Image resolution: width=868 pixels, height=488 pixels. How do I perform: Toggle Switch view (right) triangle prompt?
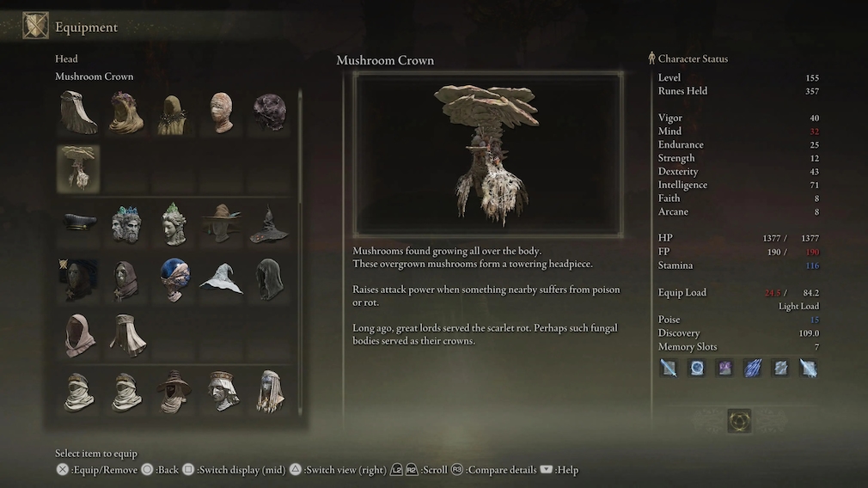(339, 470)
